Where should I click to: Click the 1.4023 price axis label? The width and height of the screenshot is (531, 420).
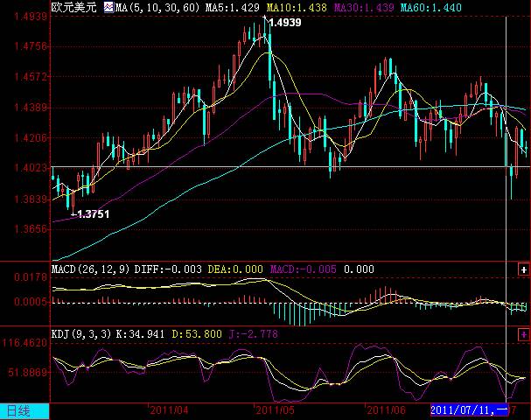31,168
